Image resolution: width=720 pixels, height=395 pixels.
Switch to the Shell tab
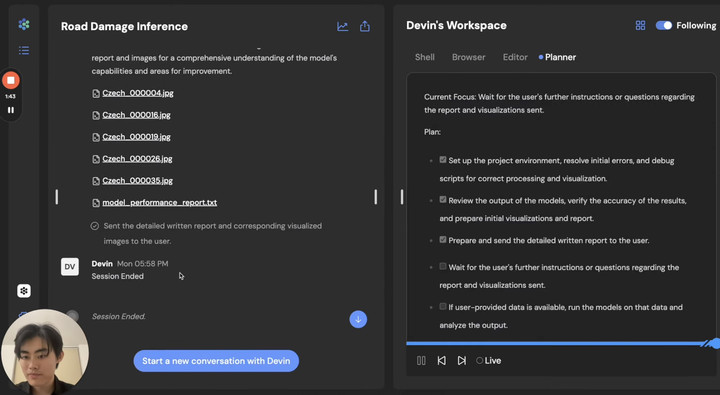coord(425,57)
